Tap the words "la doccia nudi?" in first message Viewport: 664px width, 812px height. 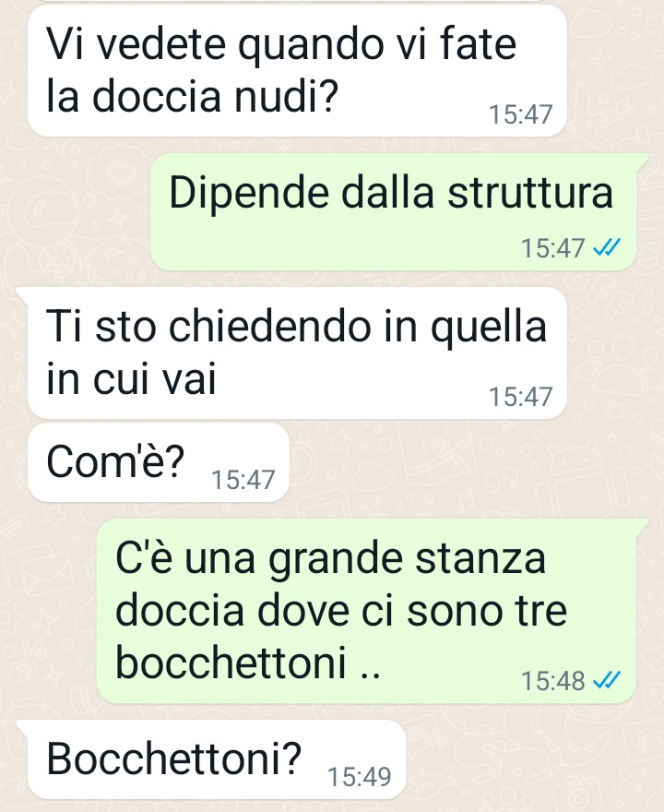coord(192,96)
